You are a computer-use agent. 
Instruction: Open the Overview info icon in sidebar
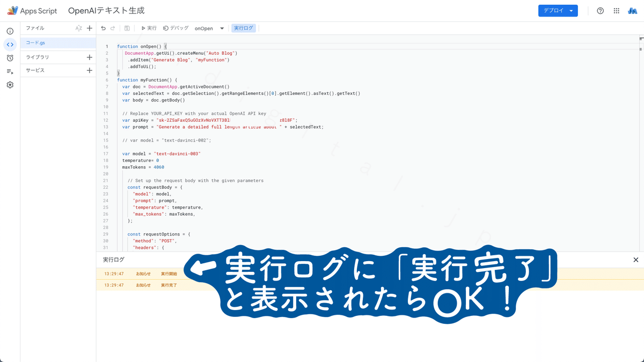(10, 32)
